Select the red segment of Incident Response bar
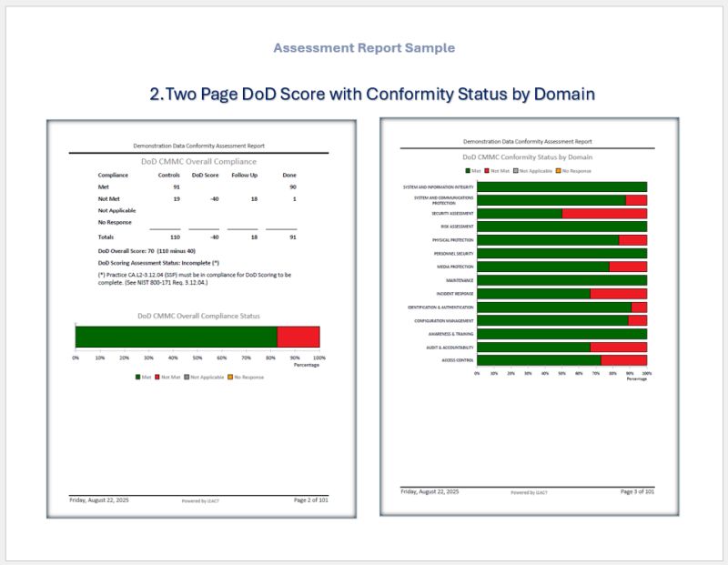This screenshot has height=565, width=728. (619, 294)
